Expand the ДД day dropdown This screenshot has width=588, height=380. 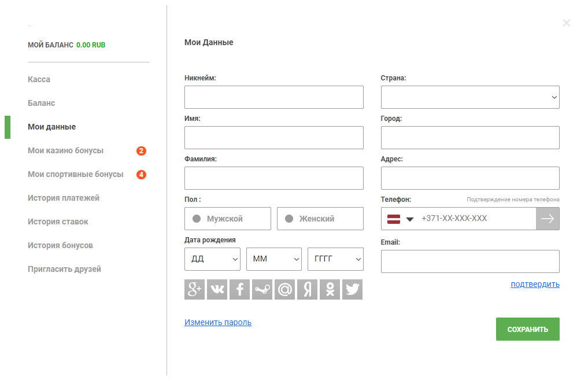tap(212, 259)
